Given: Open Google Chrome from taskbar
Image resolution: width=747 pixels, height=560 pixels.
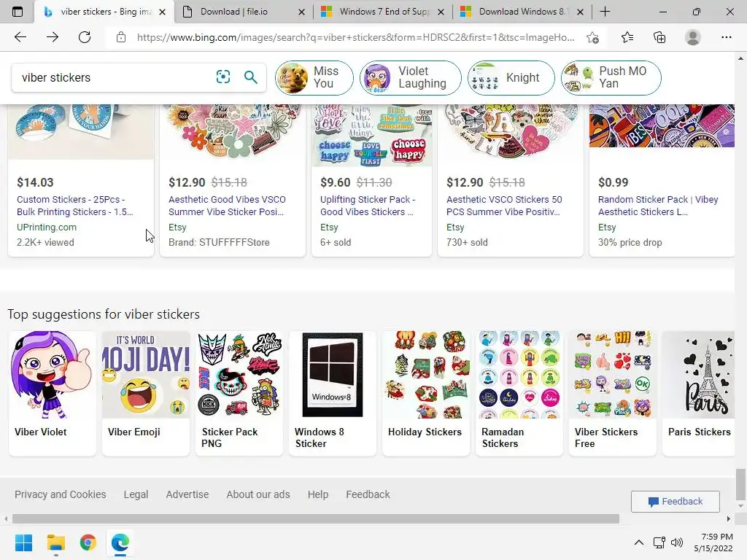Looking at the screenshot, I should (x=88, y=542).
